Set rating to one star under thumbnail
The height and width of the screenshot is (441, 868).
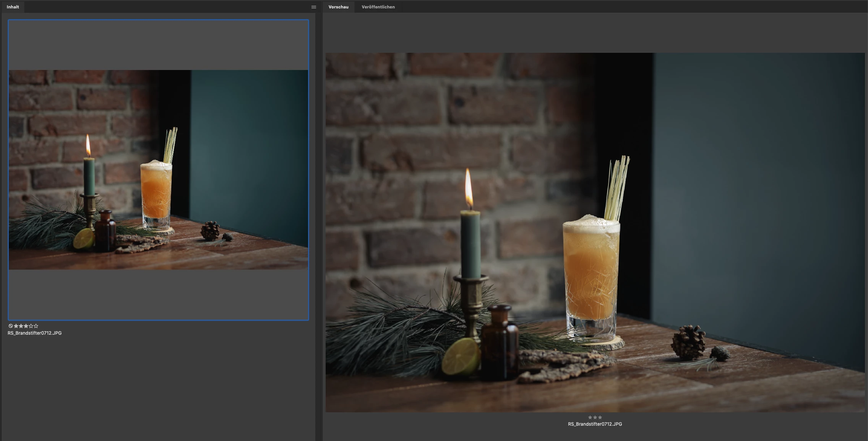click(x=16, y=326)
